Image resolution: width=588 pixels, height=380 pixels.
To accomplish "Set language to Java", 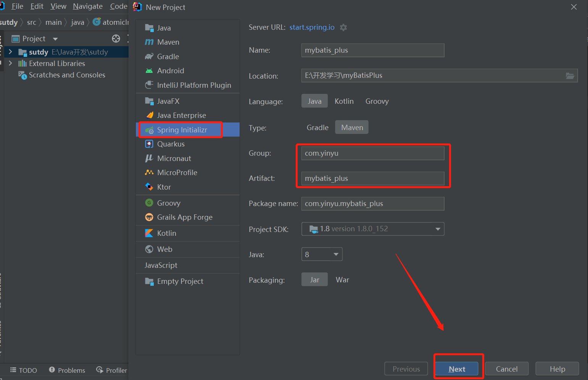I will click(x=314, y=101).
